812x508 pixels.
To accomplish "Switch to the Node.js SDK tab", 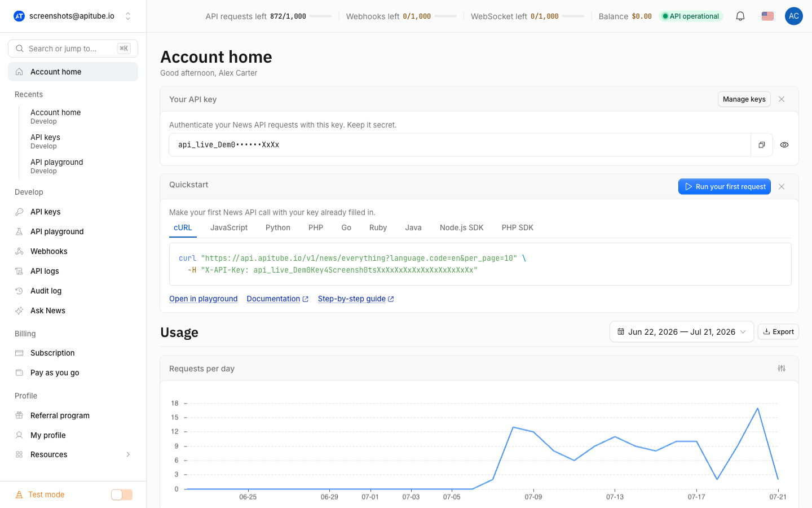I will coord(462,227).
